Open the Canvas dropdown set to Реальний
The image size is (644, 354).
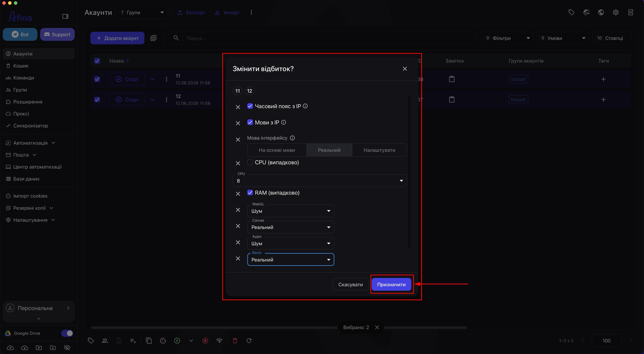click(x=290, y=227)
